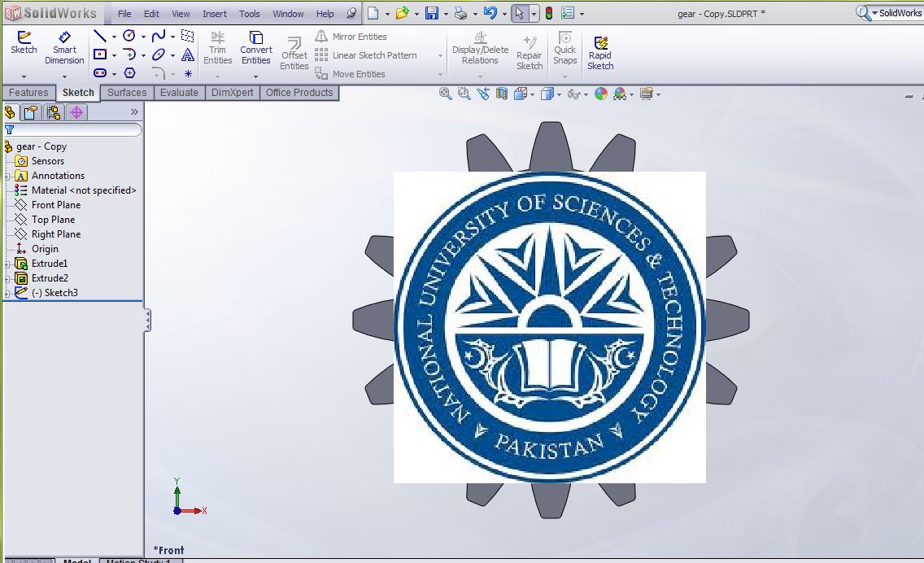Image resolution: width=924 pixels, height=563 pixels.
Task: Click the SolidWorks search box
Action: (899, 13)
